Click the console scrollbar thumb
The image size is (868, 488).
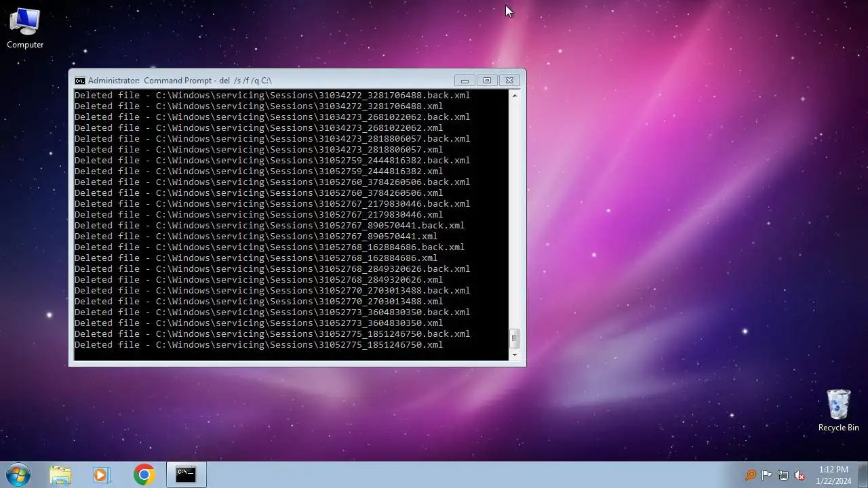click(514, 338)
